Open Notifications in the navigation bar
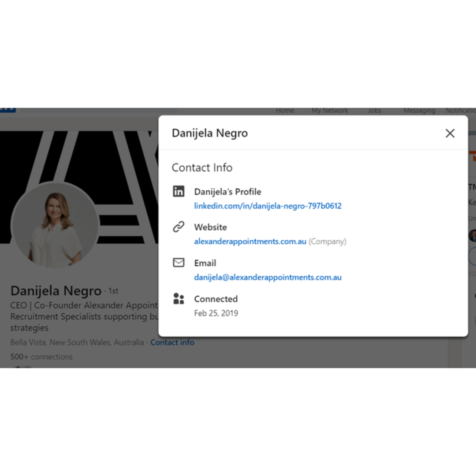 [x=461, y=111]
